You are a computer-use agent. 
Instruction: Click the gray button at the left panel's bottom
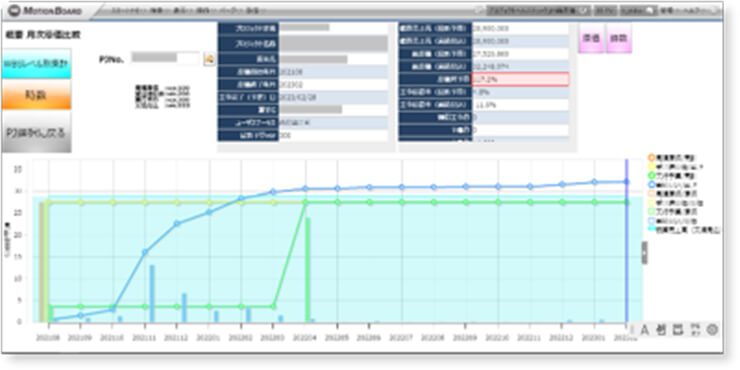click(x=36, y=133)
